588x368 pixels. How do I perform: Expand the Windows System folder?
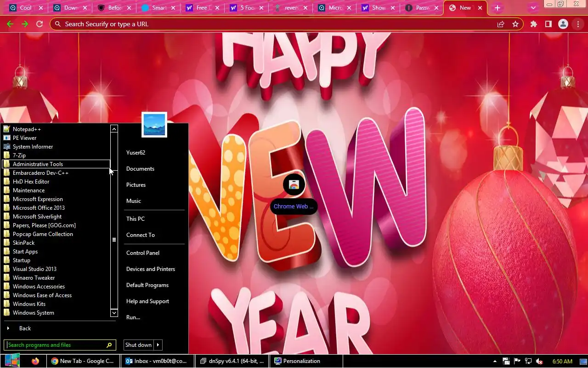point(56,313)
